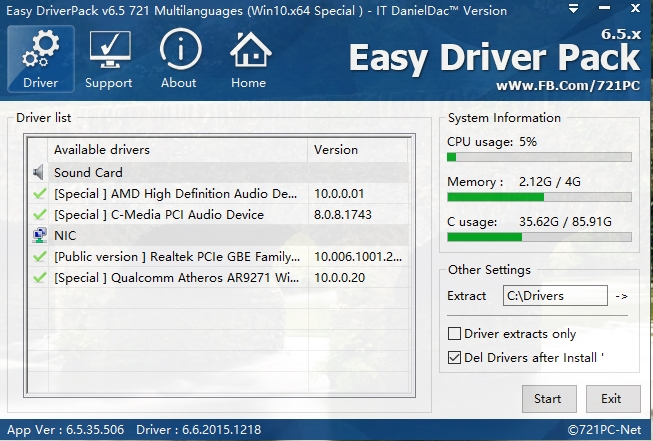This screenshot has width=653, height=441.
Task: Select C-Media PCI Audio Device row
Action: (x=219, y=214)
